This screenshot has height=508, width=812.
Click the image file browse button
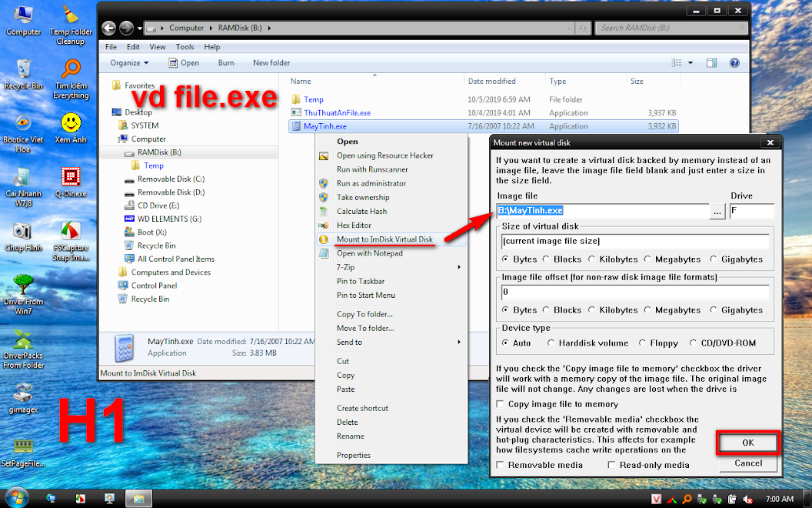click(717, 211)
